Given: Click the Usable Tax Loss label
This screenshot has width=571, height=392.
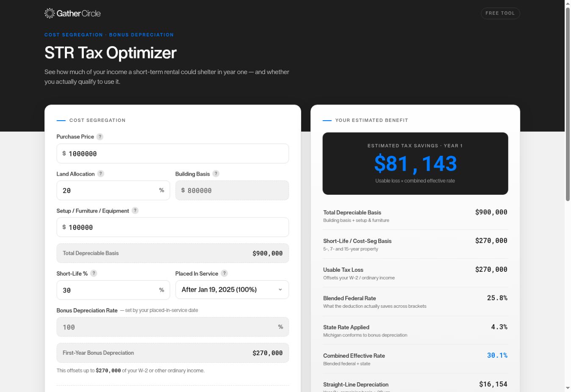Looking at the screenshot, I should (343, 270).
